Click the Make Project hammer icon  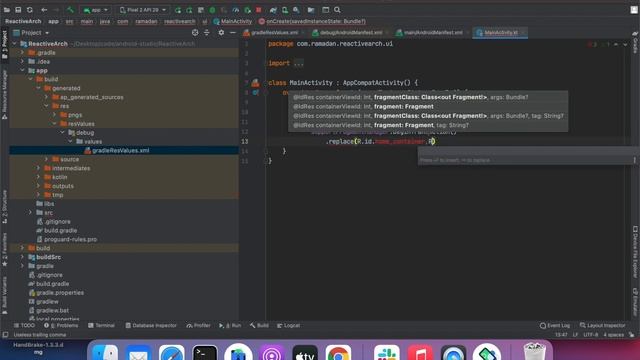pos(70,10)
